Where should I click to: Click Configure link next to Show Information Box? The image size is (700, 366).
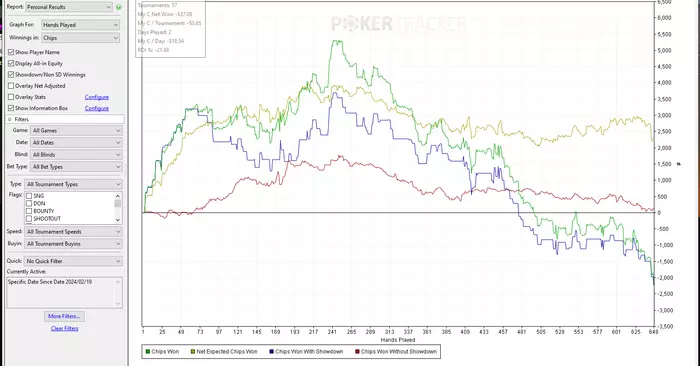tap(97, 108)
